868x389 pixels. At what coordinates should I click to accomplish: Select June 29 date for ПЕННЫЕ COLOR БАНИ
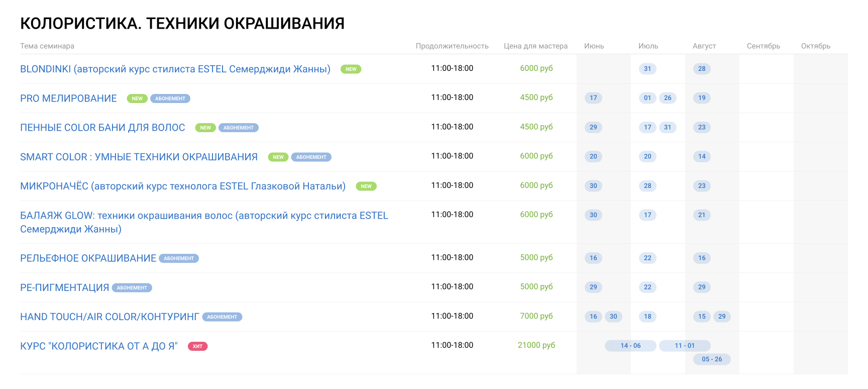coord(593,127)
